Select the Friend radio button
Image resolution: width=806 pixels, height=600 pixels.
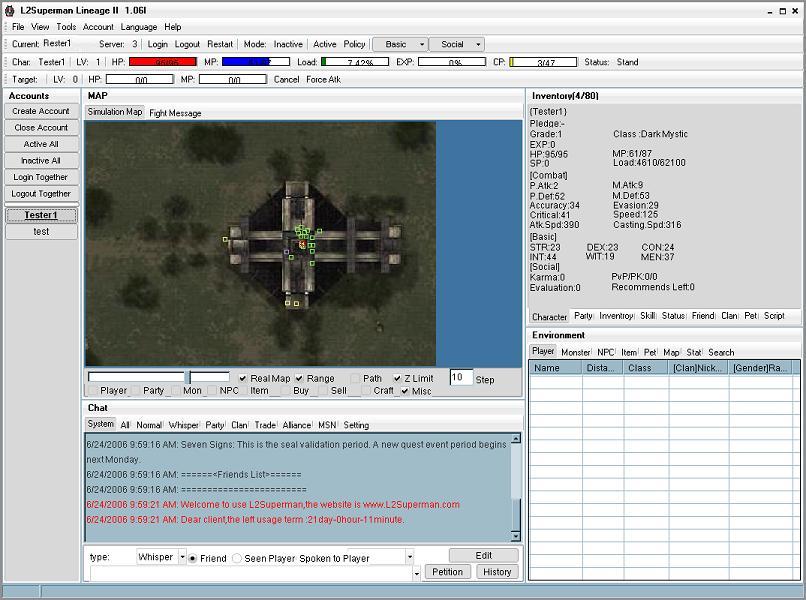point(193,558)
